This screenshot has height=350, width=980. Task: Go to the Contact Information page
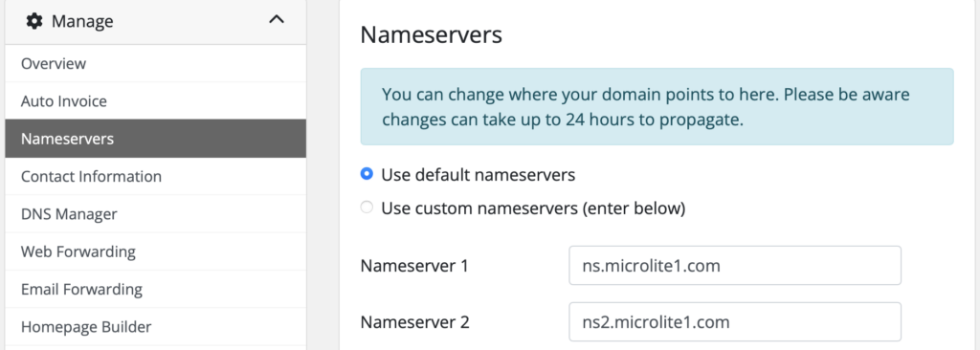pos(156,176)
